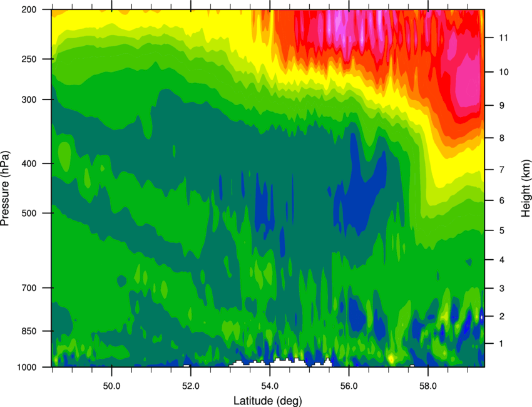Click the 'Pressure (hPa)' axis title
532x407 pixels.
[x=5, y=188]
